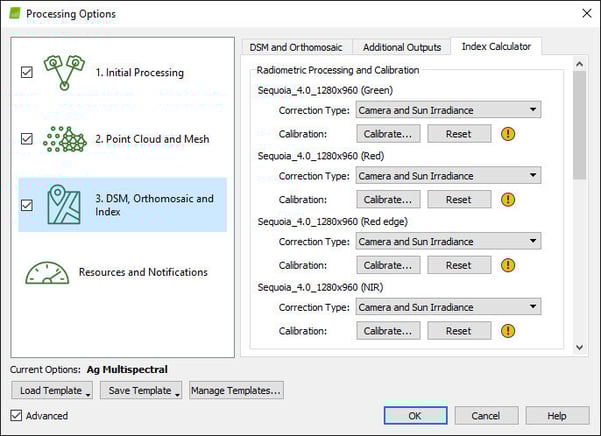The width and height of the screenshot is (601, 436).
Task: Disable the Advanced checkbox
Action: click(x=17, y=416)
